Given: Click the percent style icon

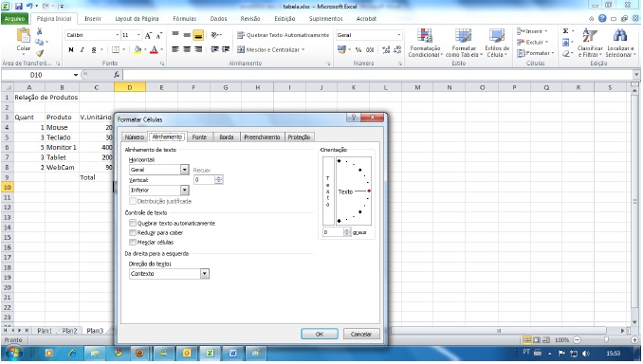Looking at the screenshot, I should (x=358, y=49).
